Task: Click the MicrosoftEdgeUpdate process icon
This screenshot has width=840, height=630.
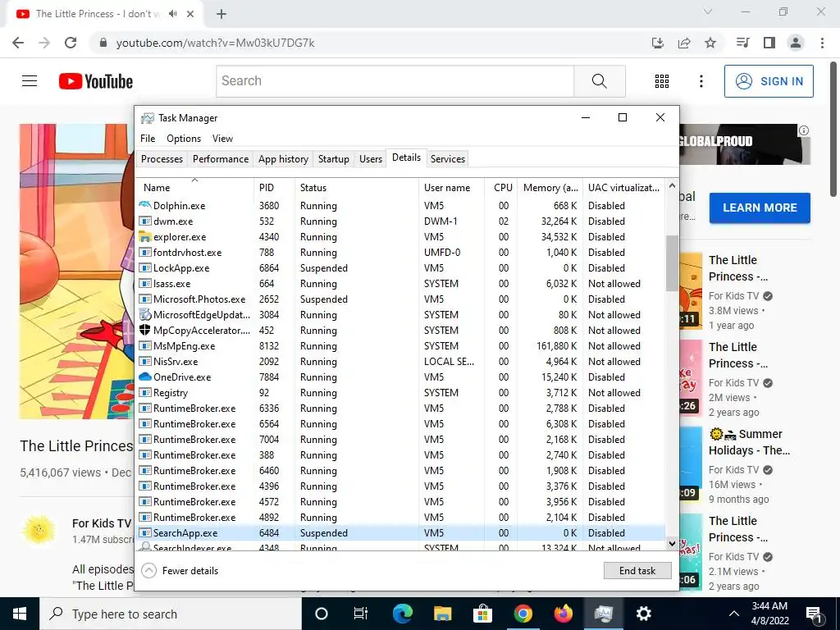Action: pos(144,314)
